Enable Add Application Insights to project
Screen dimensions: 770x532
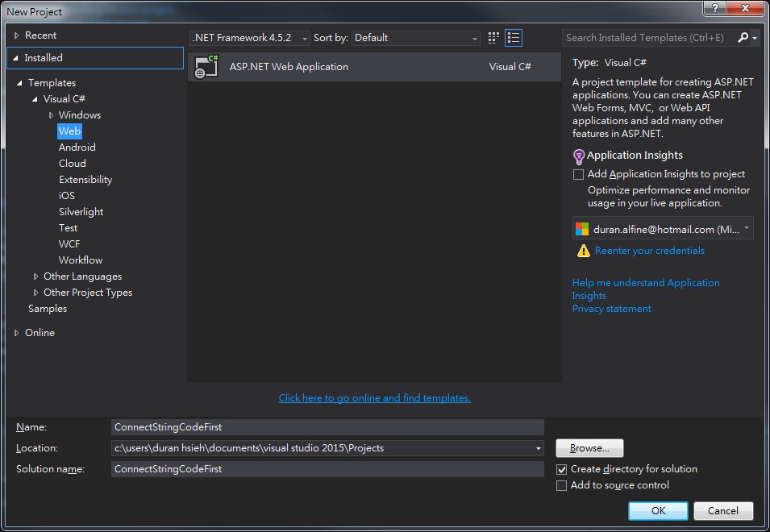point(578,174)
